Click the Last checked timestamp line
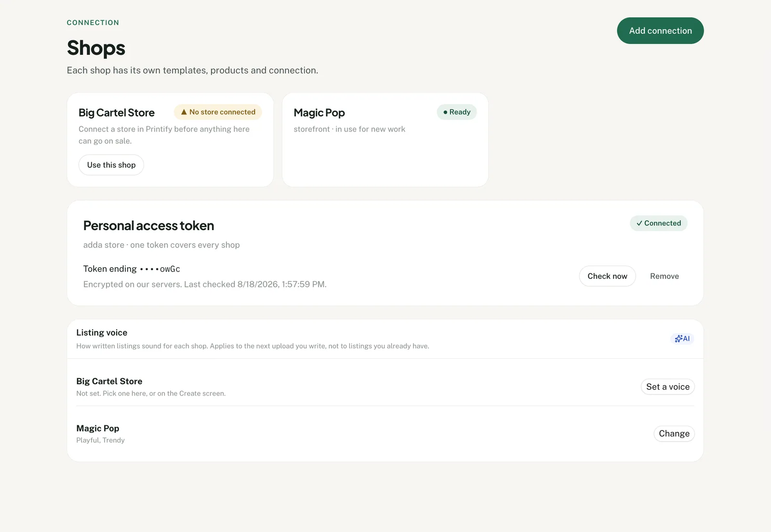Viewport: 771px width, 532px height. pyautogui.click(x=205, y=285)
